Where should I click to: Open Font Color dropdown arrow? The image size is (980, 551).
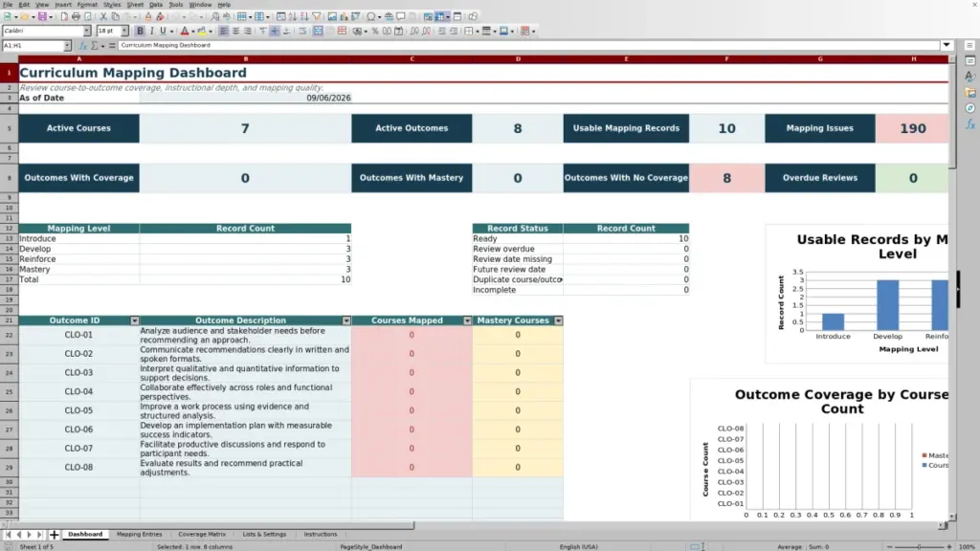pyautogui.click(x=193, y=32)
